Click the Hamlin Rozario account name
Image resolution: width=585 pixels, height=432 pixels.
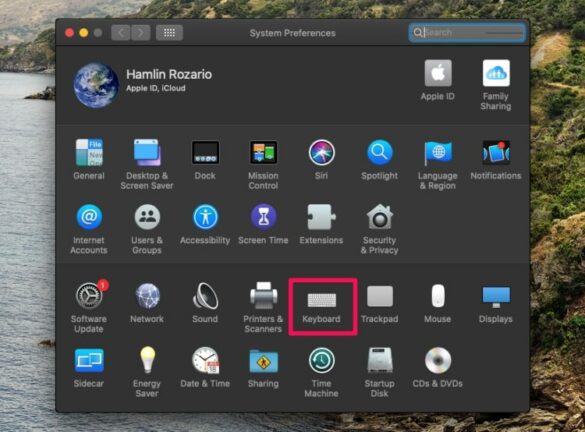[169, 74]
